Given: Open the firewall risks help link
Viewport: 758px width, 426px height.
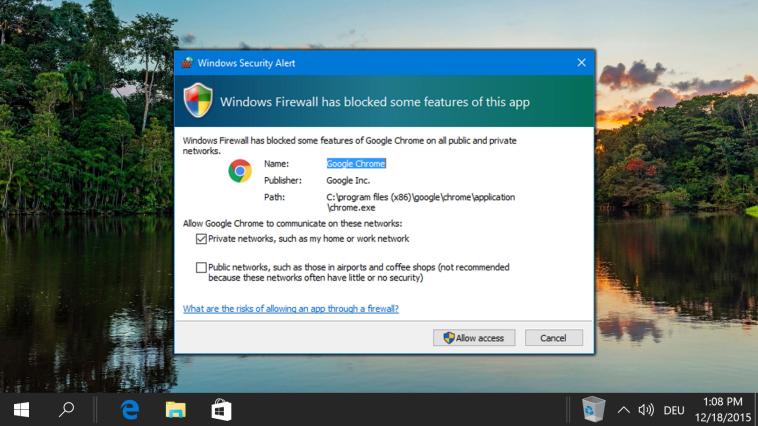Looking at the screenshot, I should (291, 308).
